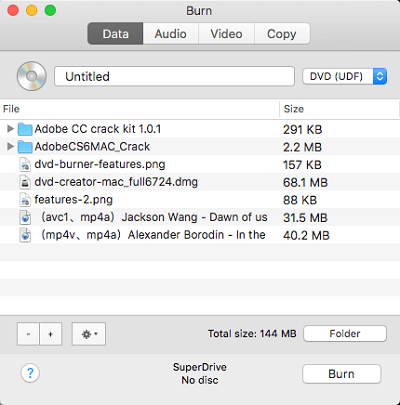Select the dvd-burner-features.png file icon
Image resolution: width=400 pixels, height=405 pixels.
click(25, 164)
